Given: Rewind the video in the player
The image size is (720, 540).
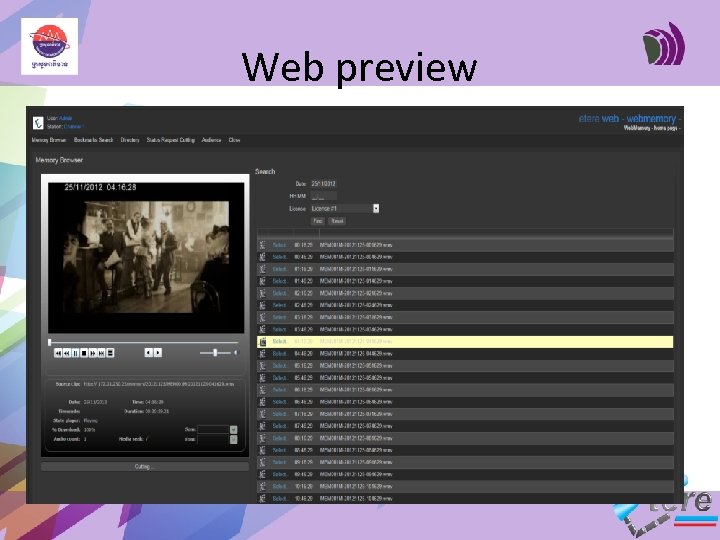Looking at the screenshot, I should coord(67,353).
